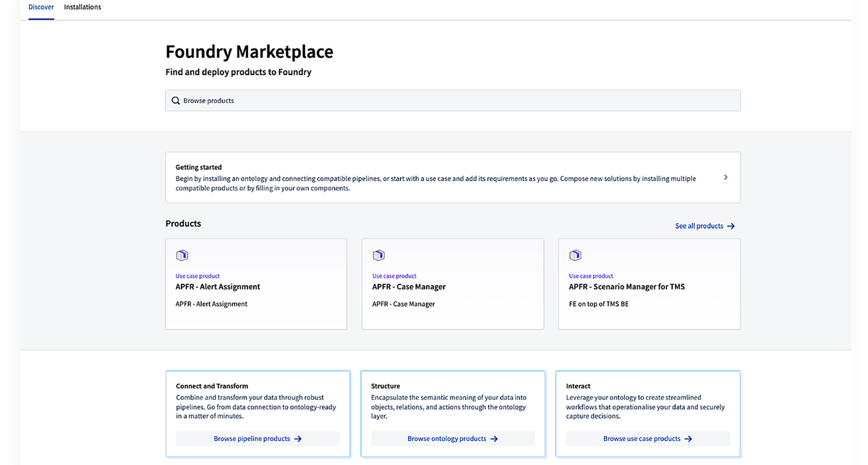The height and width of the screenshot is (465, 868).
Task: Click Case Manager card description text
Action: point(404,304)
